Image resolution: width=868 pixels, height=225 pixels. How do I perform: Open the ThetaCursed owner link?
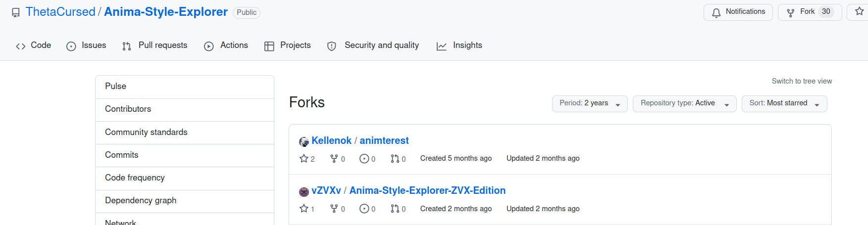60,12
